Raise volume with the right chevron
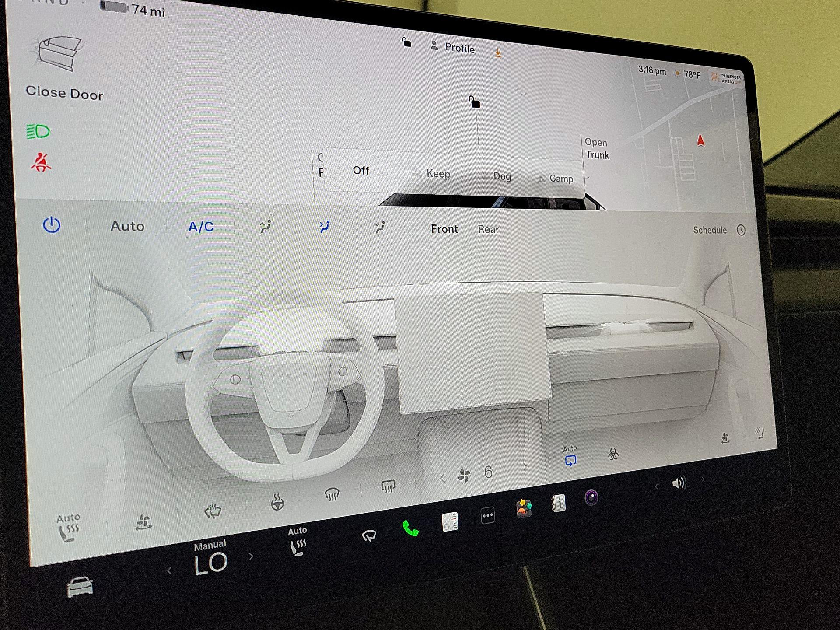This screenshot has width=840, height=630. (x=703, y=479)
